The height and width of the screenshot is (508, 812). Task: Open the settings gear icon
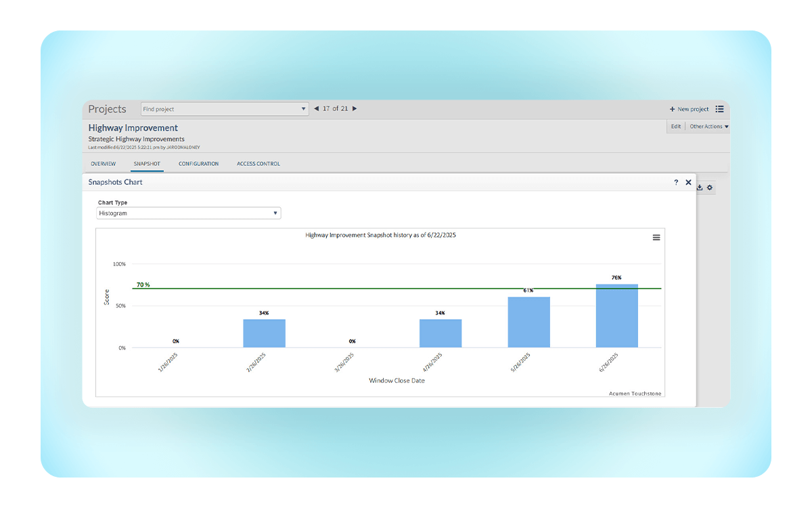pos(710,188)
